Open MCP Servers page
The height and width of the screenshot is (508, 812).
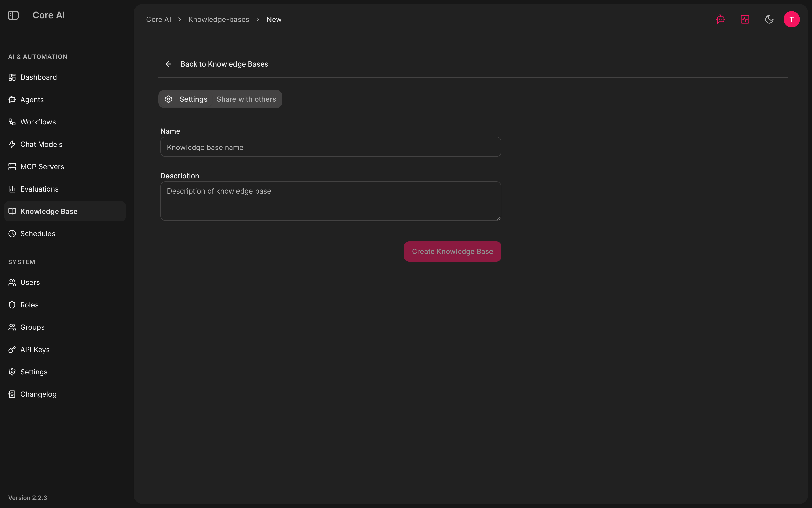tap(65, 167)
